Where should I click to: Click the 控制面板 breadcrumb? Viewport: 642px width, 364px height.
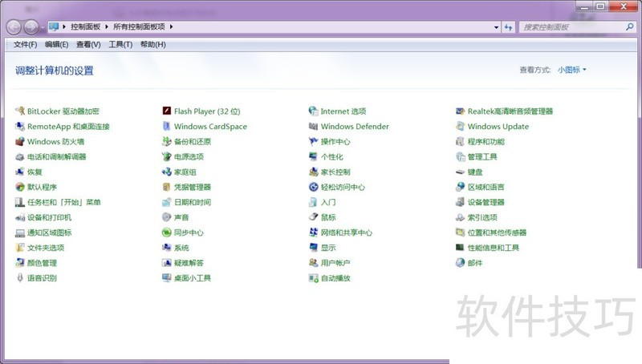(x=85, y=26)
